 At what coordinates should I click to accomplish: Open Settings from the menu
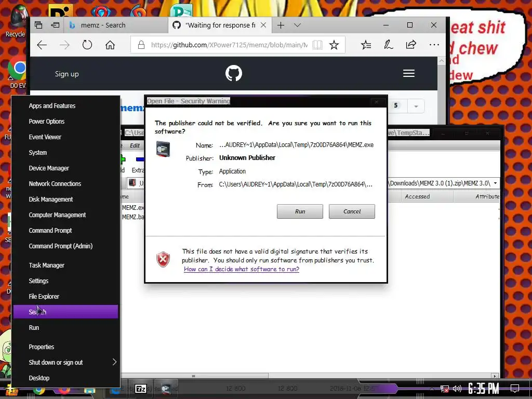pos(38,281)
